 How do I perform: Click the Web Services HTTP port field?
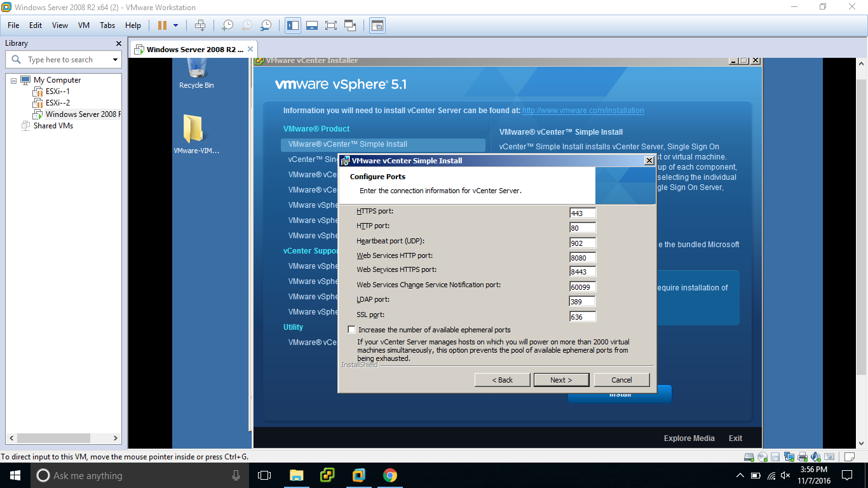click(583, 258)
